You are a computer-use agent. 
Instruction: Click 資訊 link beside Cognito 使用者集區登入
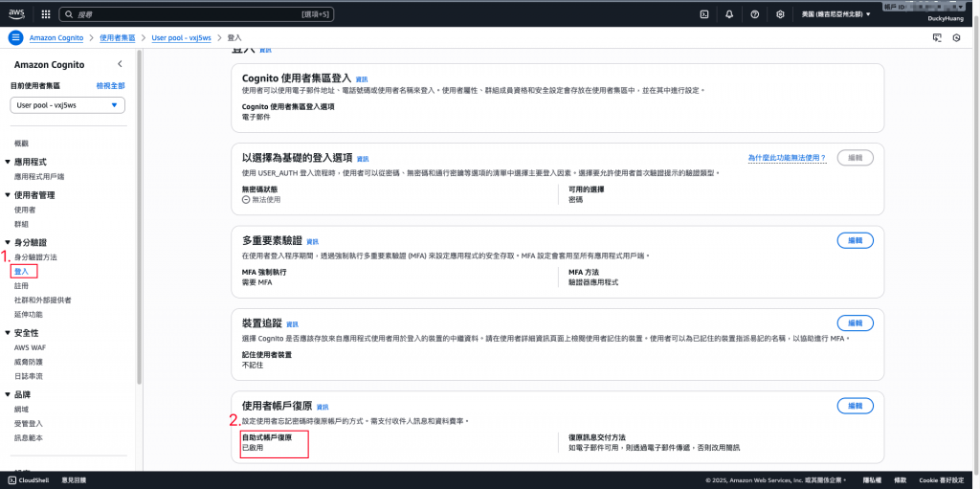(362, 79)
